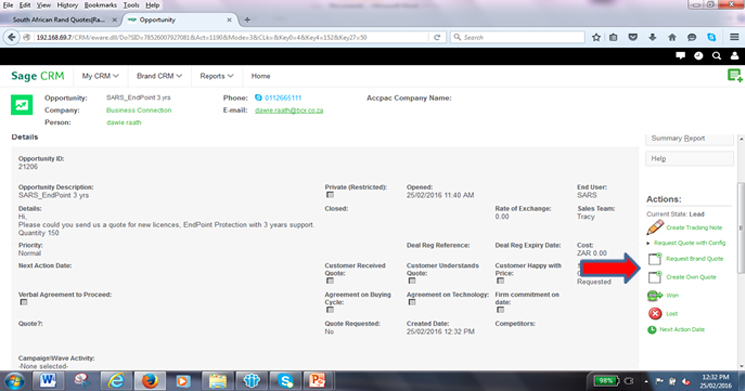The image size is (745, 391).
Task: Show hidden system tray icons arrow
Action: point(646,381)
